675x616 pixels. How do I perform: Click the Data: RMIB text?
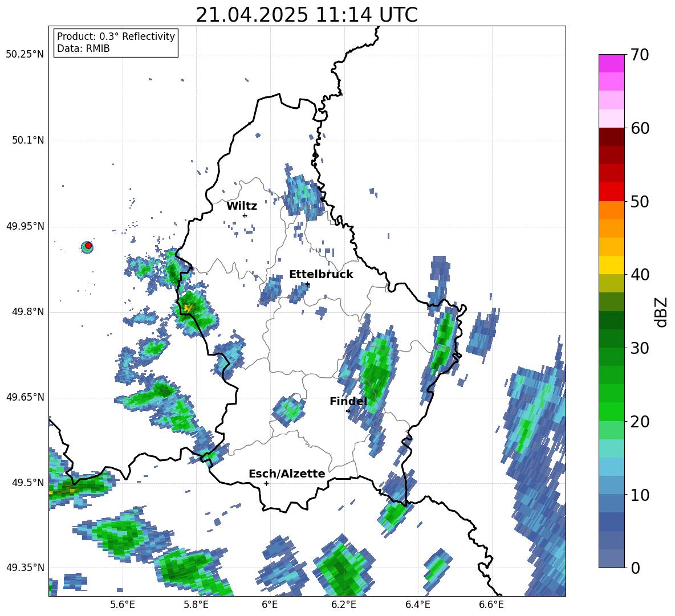83,48
